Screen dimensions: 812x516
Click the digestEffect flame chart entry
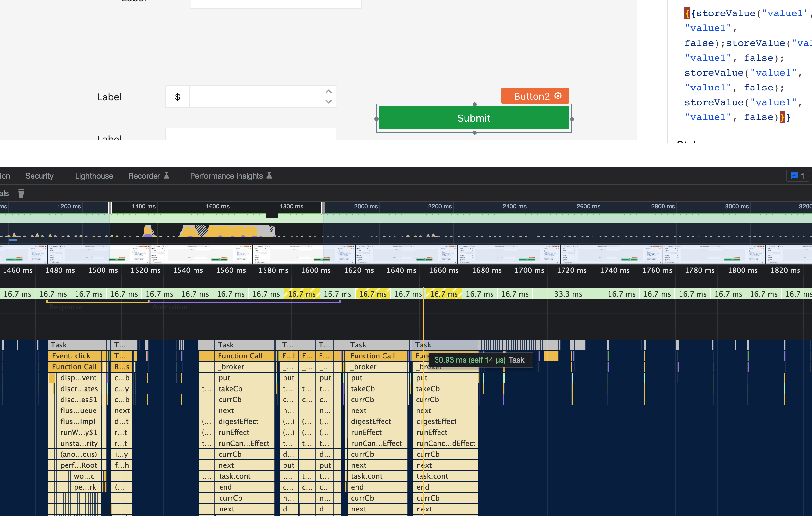239,421
